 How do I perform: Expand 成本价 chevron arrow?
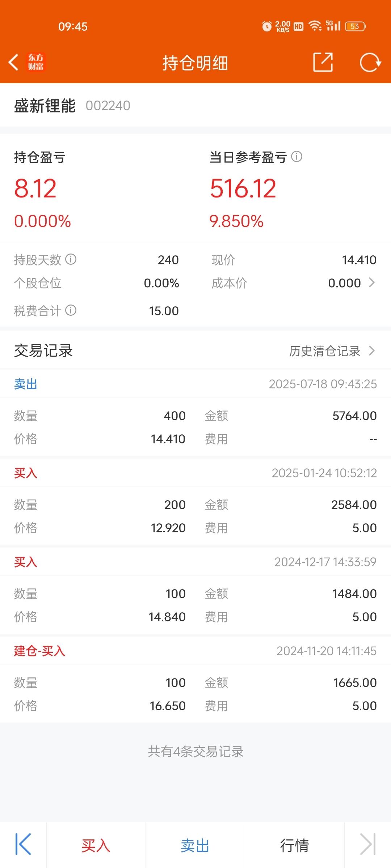tap(372, 282)
